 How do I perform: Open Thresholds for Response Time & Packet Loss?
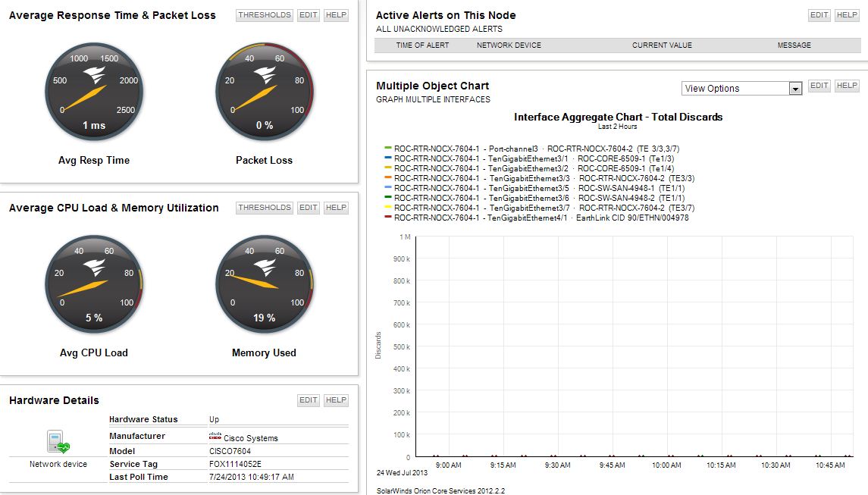(265, 15)
